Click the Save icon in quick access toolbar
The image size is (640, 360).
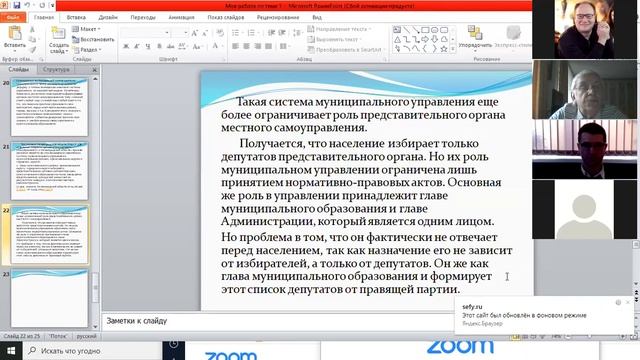(16, 5)
